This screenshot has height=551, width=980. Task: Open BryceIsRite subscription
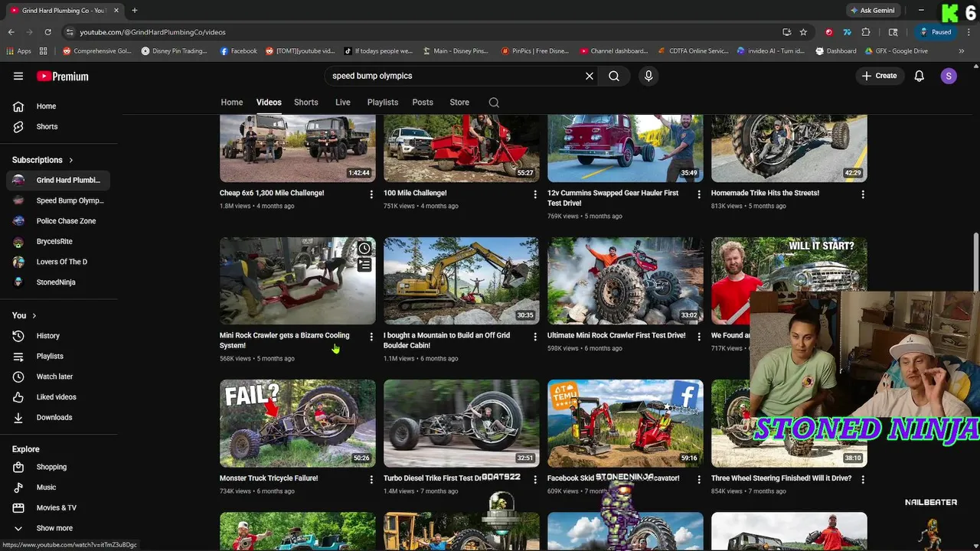(59, 242)
